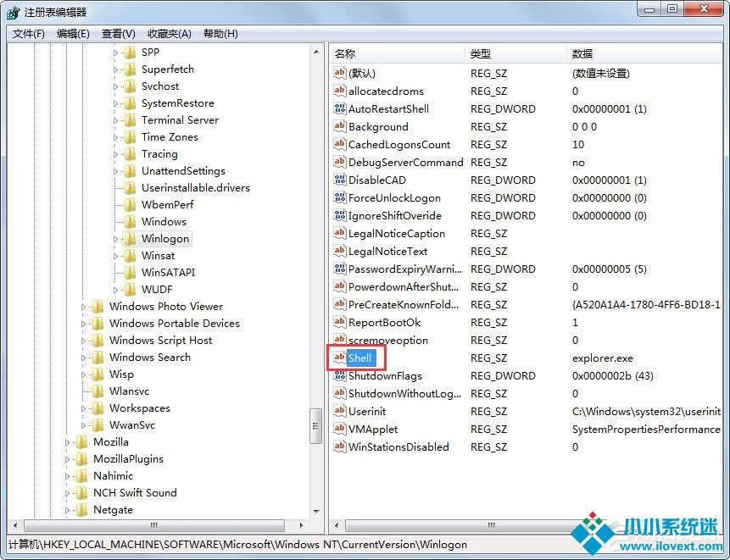This screenshot has height=560, width=730.
Task: Select the SystemRestore key
Action: pos(178,103)
